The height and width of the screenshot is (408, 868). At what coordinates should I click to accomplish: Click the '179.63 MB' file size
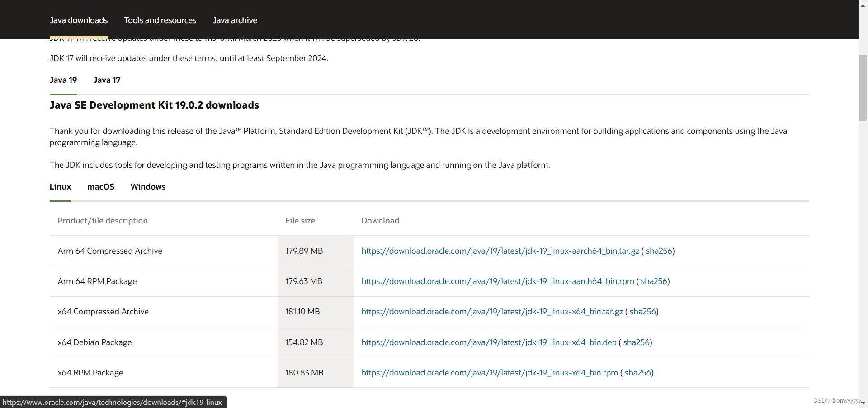[x=304, y=281]
